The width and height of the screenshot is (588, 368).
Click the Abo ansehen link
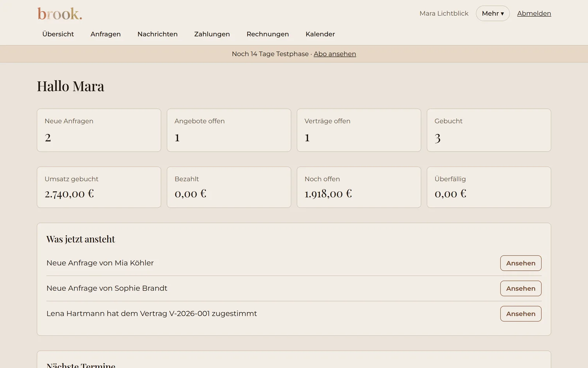coord(335,54)
